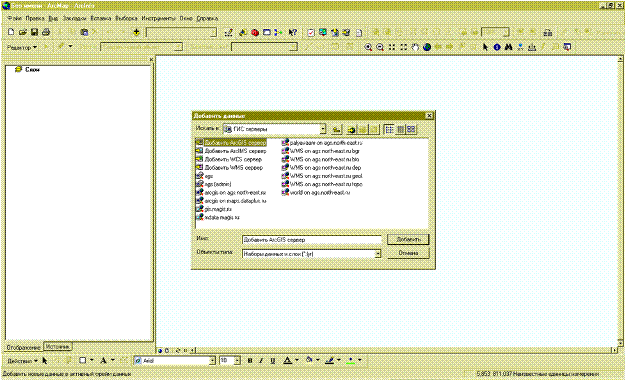626x381 pixels.
Task: Toggle Underline text formatting
Action: coord(273,361)
